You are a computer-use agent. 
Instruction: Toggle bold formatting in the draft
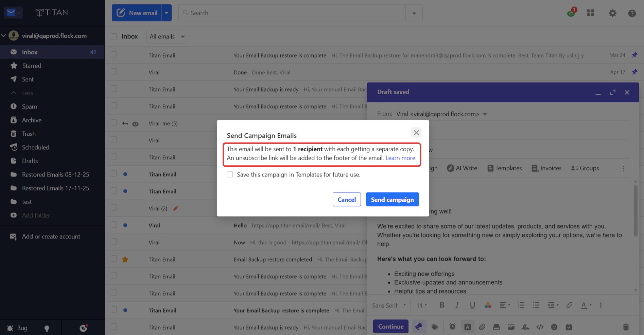click(442, 305)
